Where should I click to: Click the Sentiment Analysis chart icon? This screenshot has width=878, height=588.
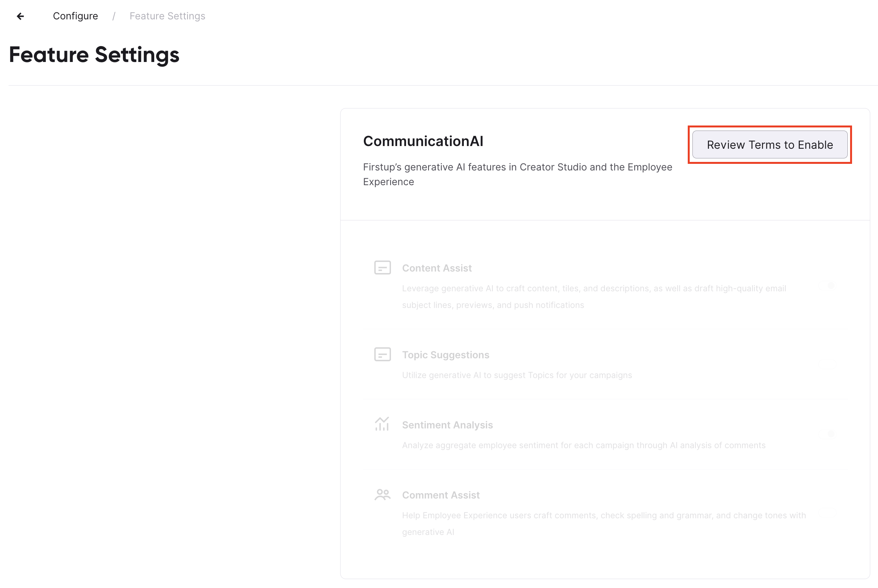(x=382, y=424)
